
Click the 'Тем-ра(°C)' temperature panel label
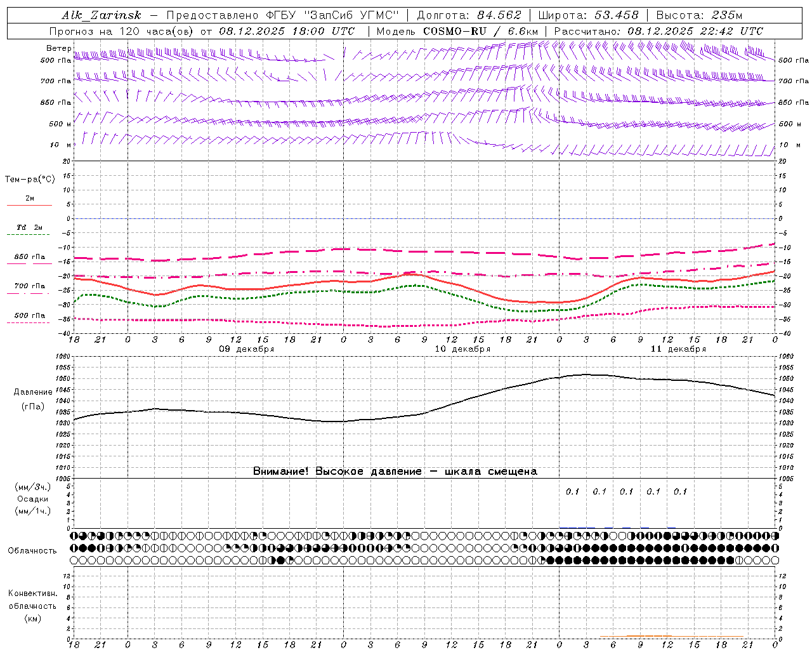pyautogui.click(x=30, y=180)
